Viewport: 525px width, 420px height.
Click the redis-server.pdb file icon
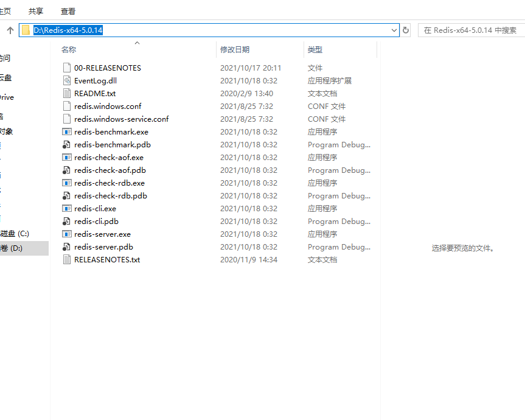click(x=67, y=247)
